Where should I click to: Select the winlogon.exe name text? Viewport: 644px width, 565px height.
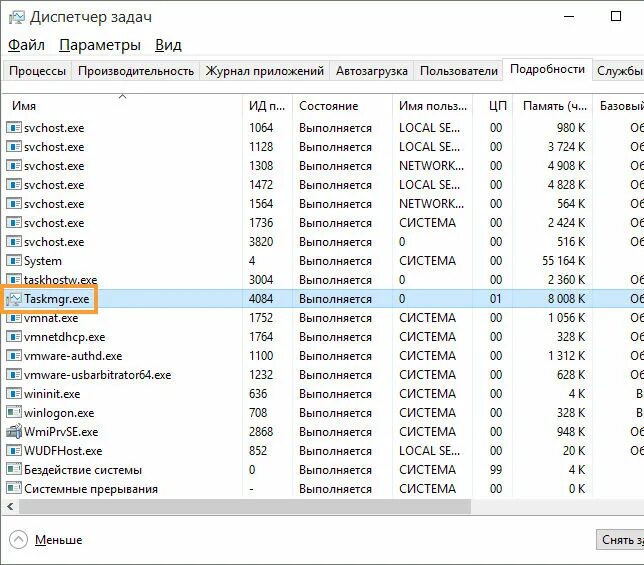[x=59, y=413]
